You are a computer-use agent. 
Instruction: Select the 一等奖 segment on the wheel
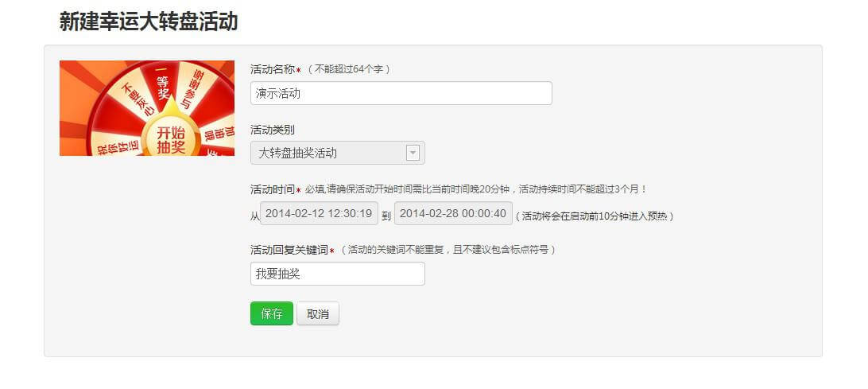[163, 84]
